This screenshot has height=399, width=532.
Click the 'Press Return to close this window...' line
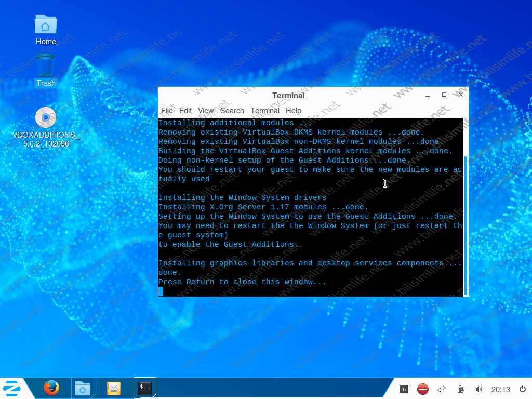tap(242, 282)
